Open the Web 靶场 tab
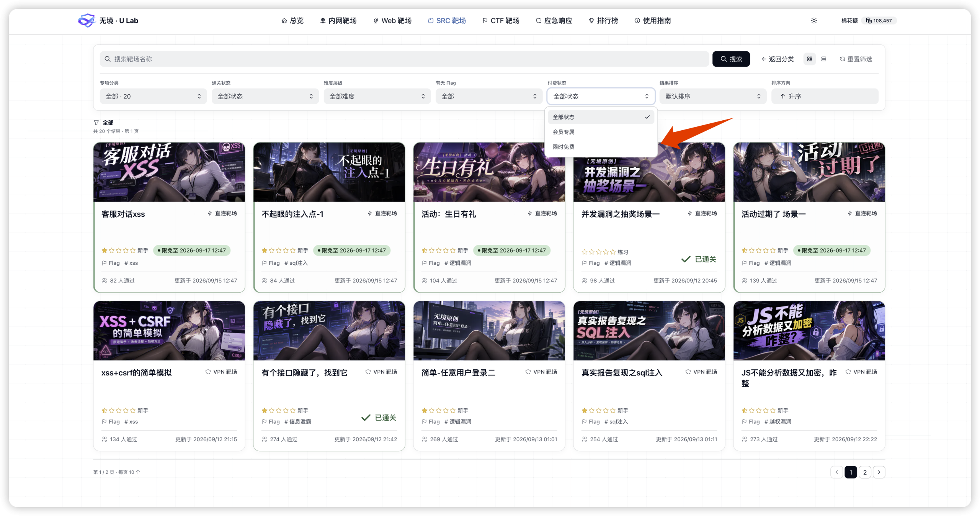Screen dimensions: 980x516 392,21
